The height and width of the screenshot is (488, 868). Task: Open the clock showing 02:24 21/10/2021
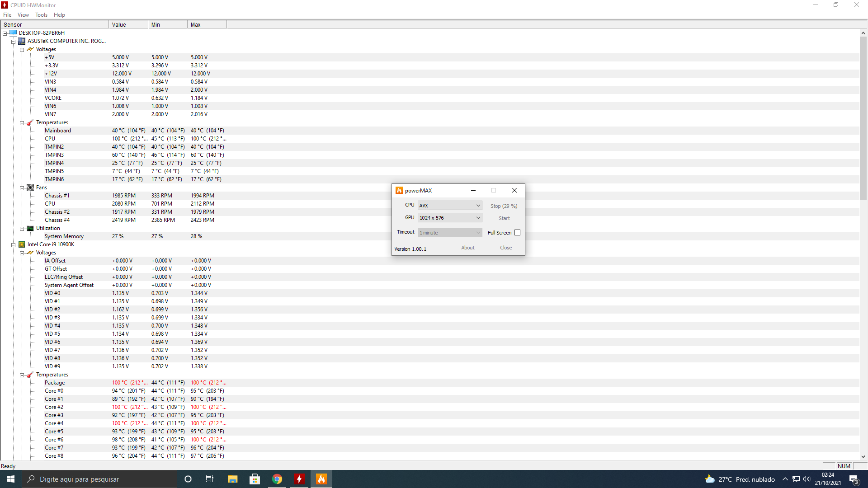pyautogui.click(x=828, y=479)
